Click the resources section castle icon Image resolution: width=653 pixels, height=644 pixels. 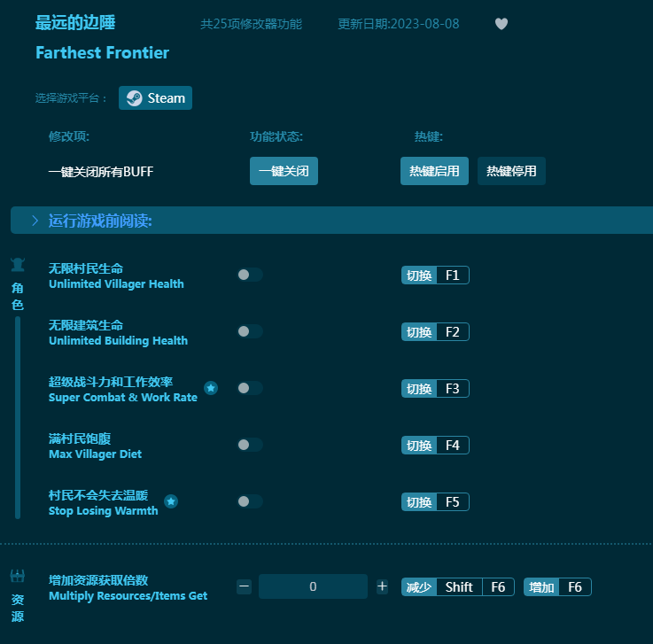(18, 576)
